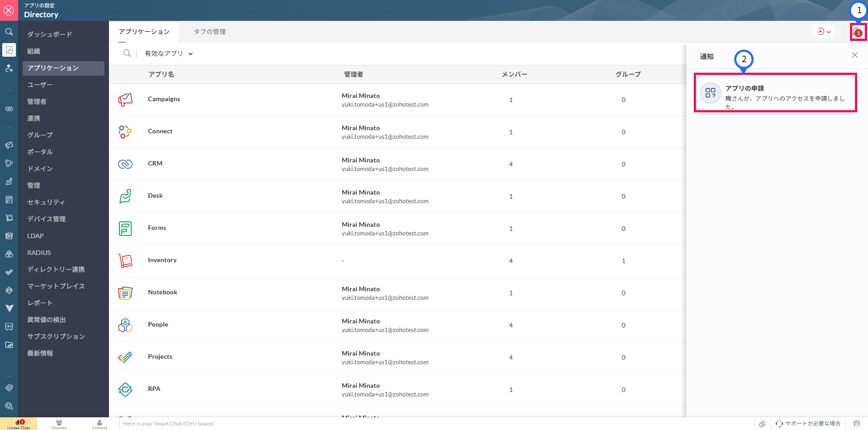Open サブスクリプション in the sidebar

(64, 337)
